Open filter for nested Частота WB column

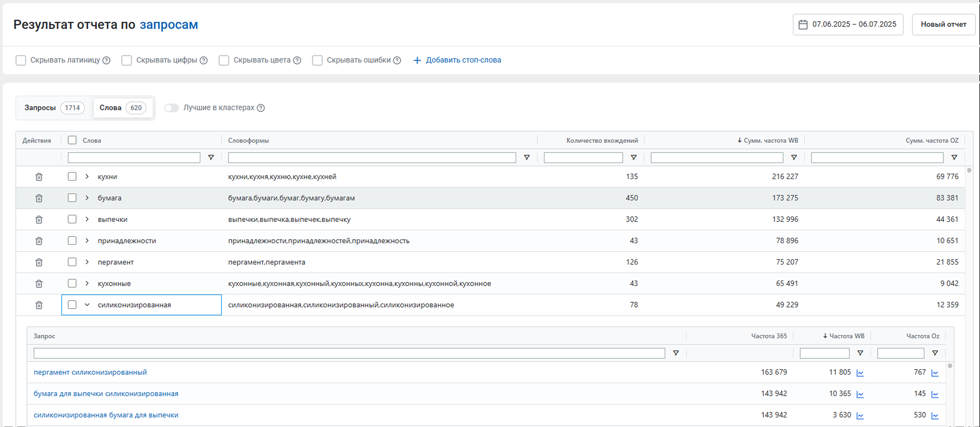860,353
